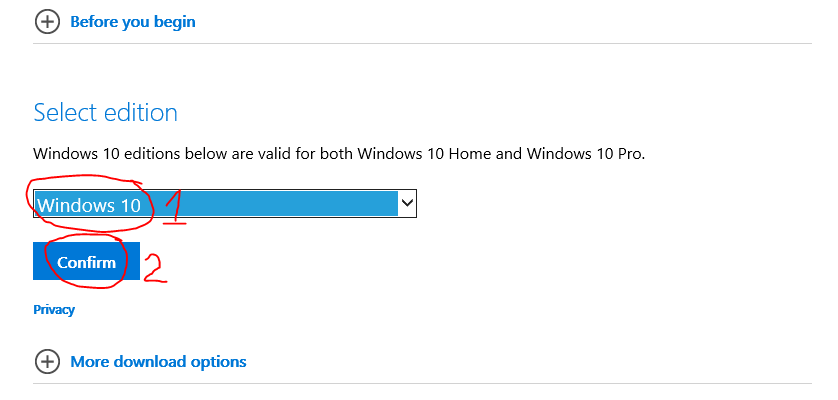
Task: Select the highlighted Windows 10 option text
Action: [89, 205]
